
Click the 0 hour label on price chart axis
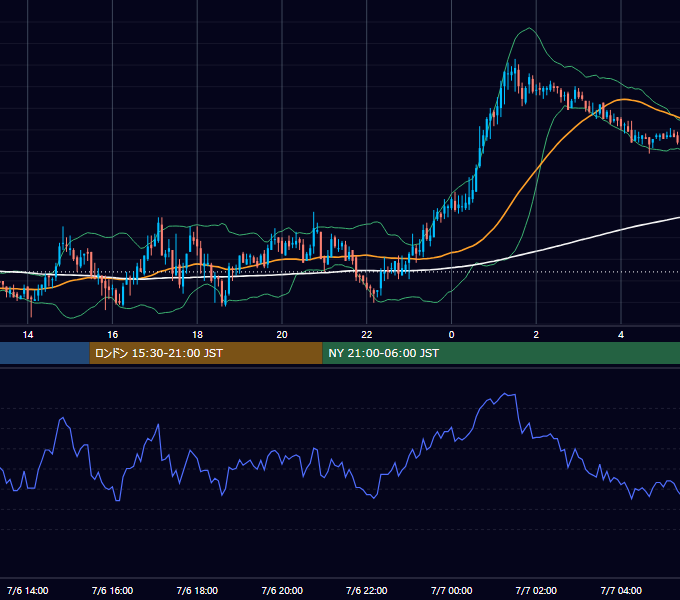451,335
